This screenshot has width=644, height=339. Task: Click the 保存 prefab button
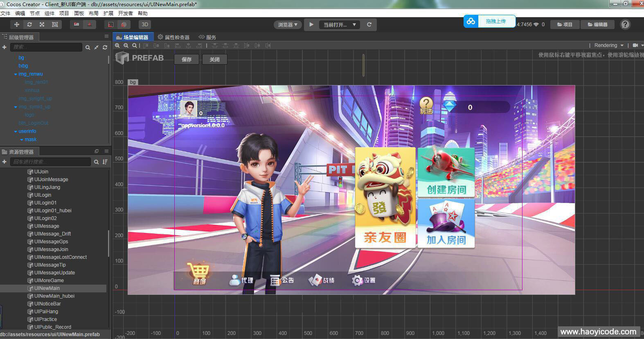point(187,60)
